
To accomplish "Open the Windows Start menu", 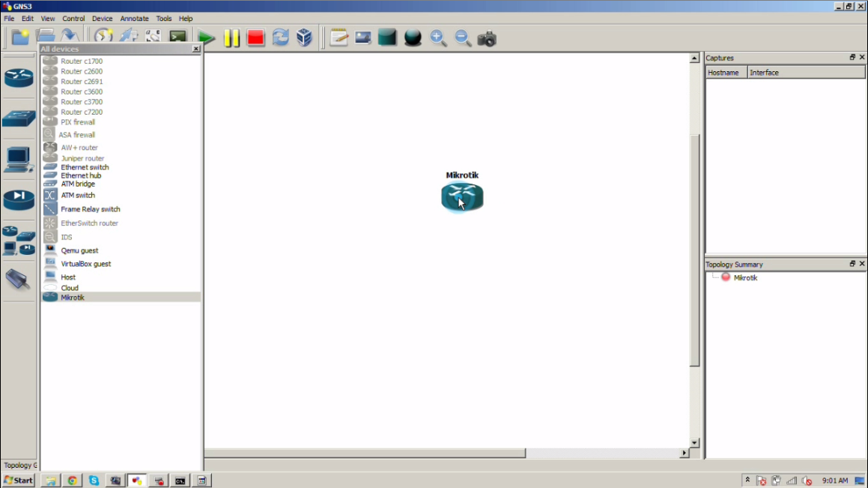I will tap(18, 481).
